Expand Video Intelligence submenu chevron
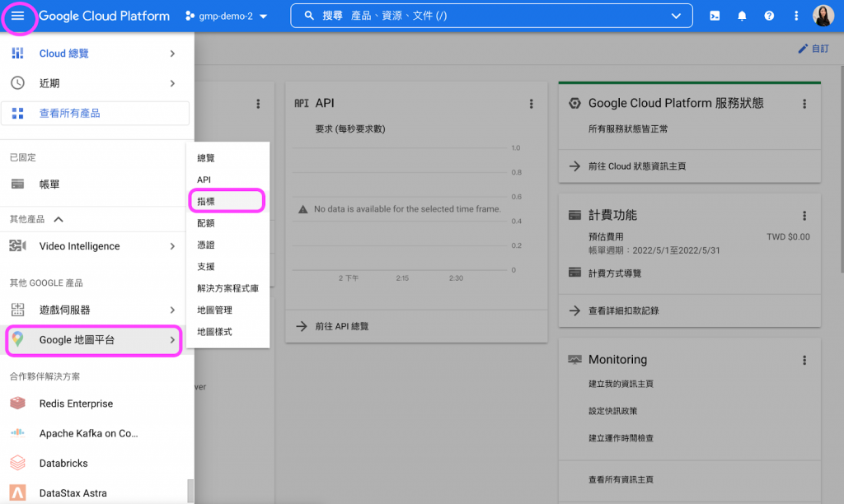844x504 pixels. click(172, 245)
